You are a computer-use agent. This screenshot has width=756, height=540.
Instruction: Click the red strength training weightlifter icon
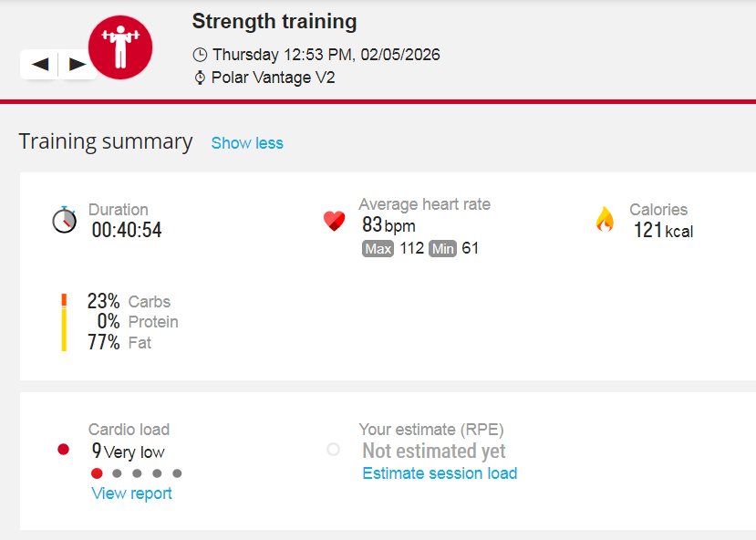click(119, 47)
